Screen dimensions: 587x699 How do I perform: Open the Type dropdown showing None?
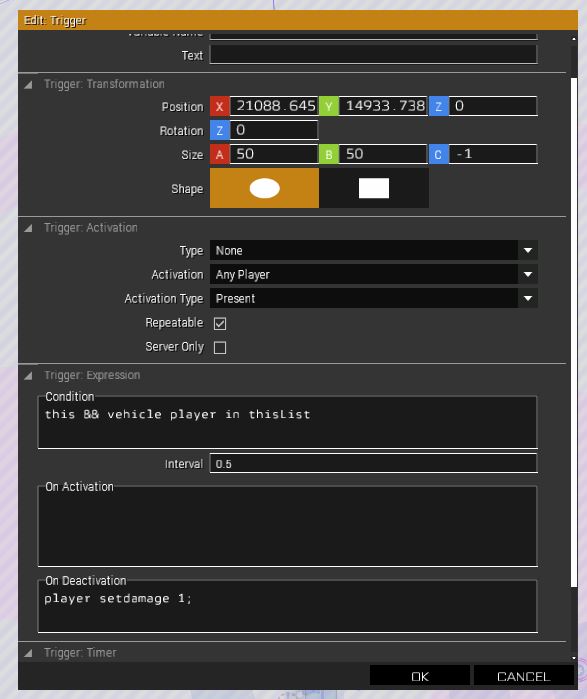[374, 251]
